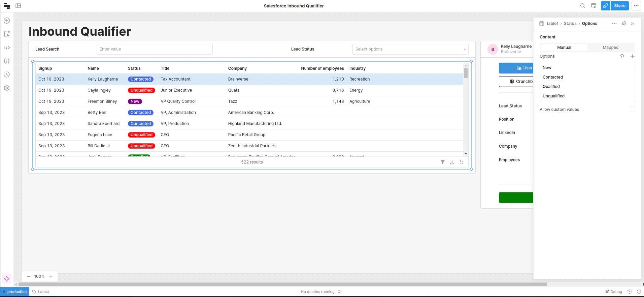Image resolution: width=644 pixels, height=297 pixels.
Task: Click the scroll down arrow of table
Action: (x=466, y=154)
